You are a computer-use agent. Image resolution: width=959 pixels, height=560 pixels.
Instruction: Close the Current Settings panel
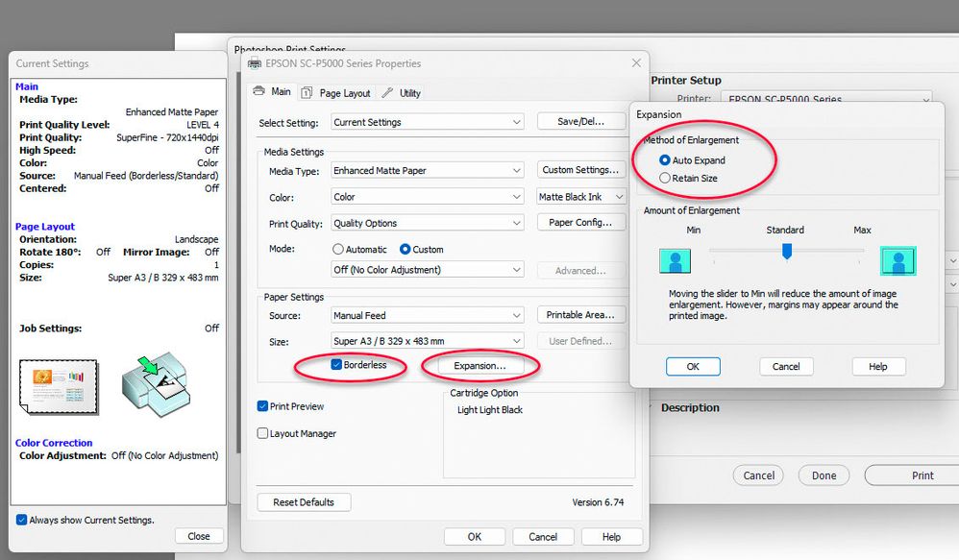point(199,536)
